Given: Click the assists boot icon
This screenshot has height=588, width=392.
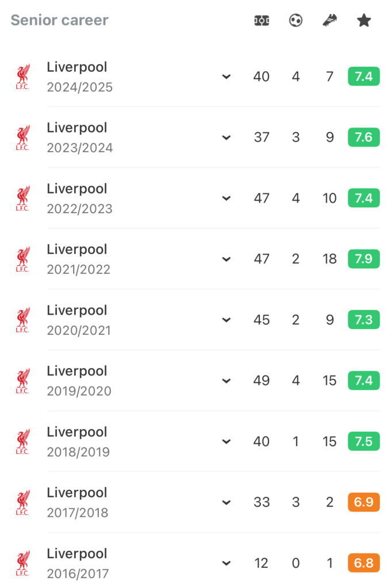Looking at the screenshot, I should point(330,20).
